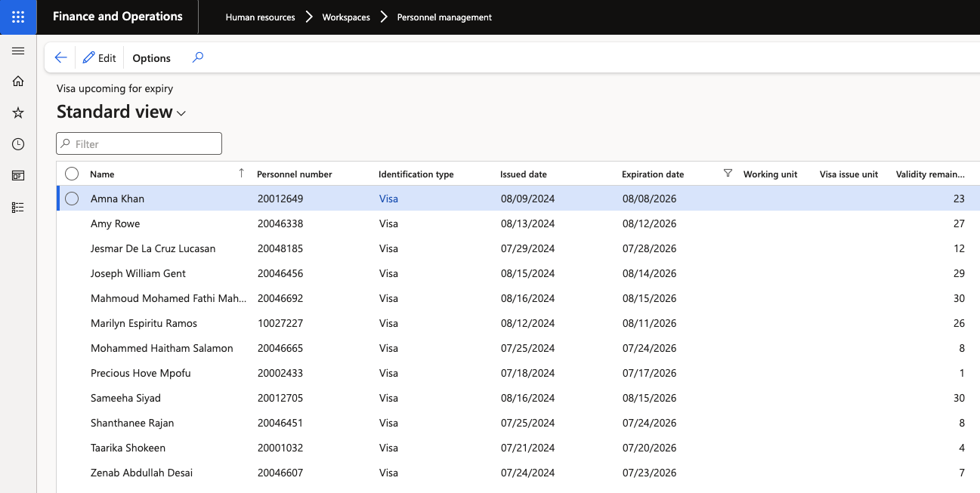This screenshot has width=980, height=493.
Task: Click personnel number 20012649
Action: coord(280,199)
